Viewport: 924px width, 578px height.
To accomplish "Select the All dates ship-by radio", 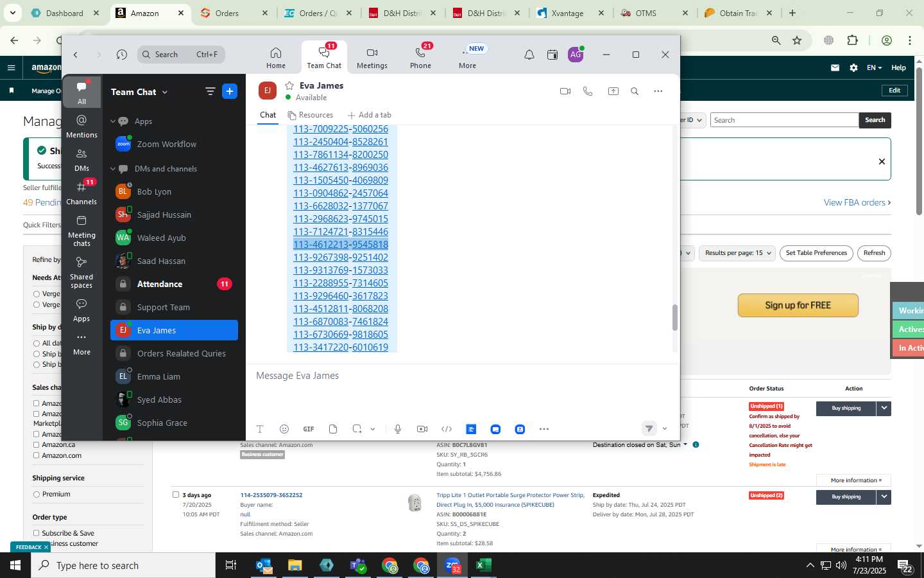I will (37, 343).
